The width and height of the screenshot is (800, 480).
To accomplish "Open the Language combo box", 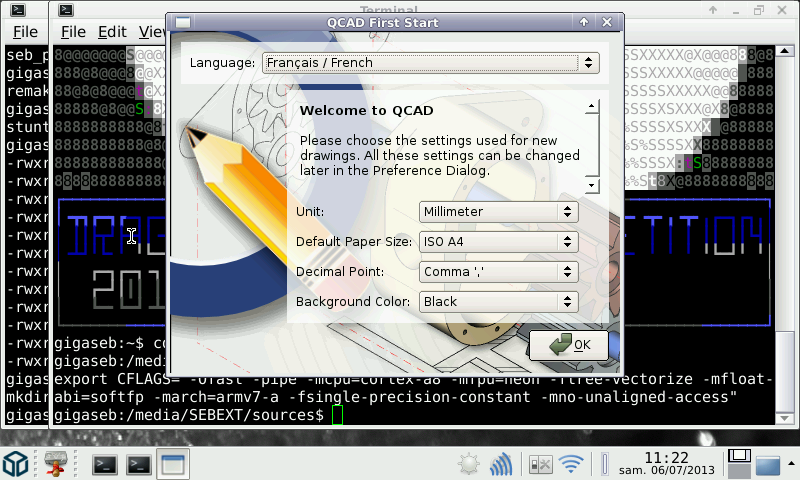I will (431, 63).
